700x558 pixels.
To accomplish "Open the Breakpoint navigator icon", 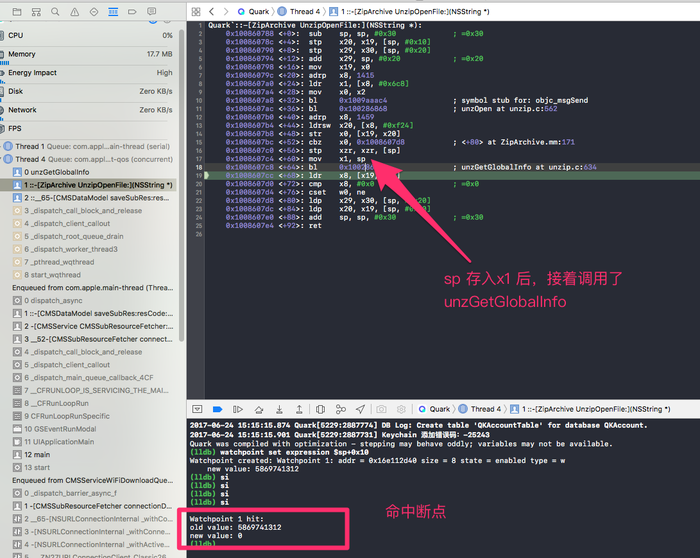I will 132,12.
